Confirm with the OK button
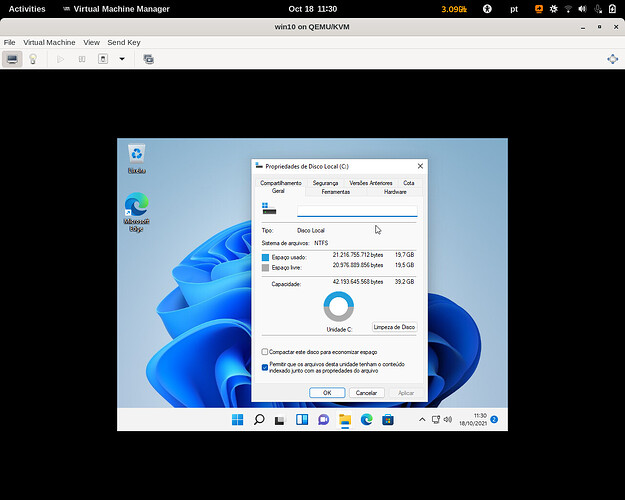 [x=327, y=393]
